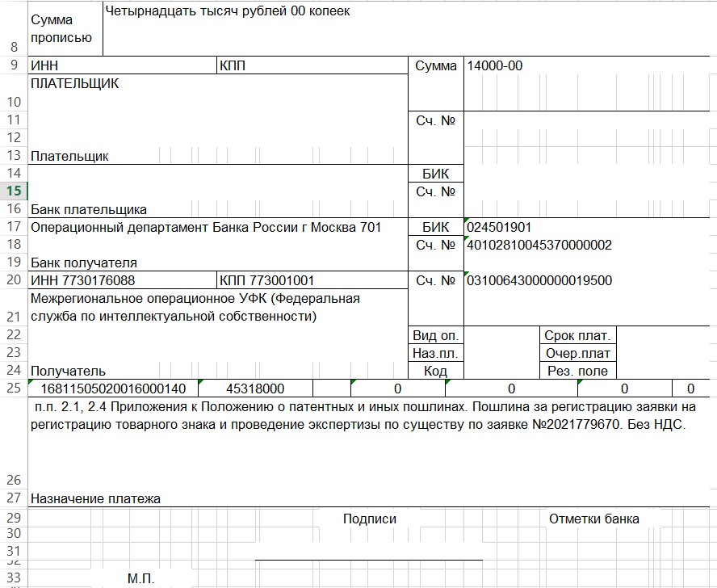Select row header 25
This screenshot has width=717, height=588.
point(14,388)
